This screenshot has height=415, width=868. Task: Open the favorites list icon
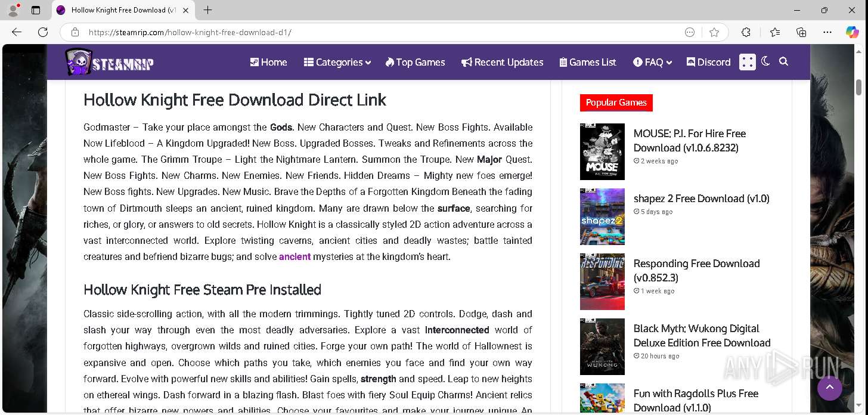click(x=774, y=32)
